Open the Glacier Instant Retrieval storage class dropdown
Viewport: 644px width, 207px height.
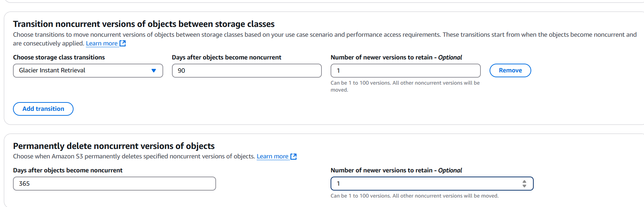coord(88,71)
